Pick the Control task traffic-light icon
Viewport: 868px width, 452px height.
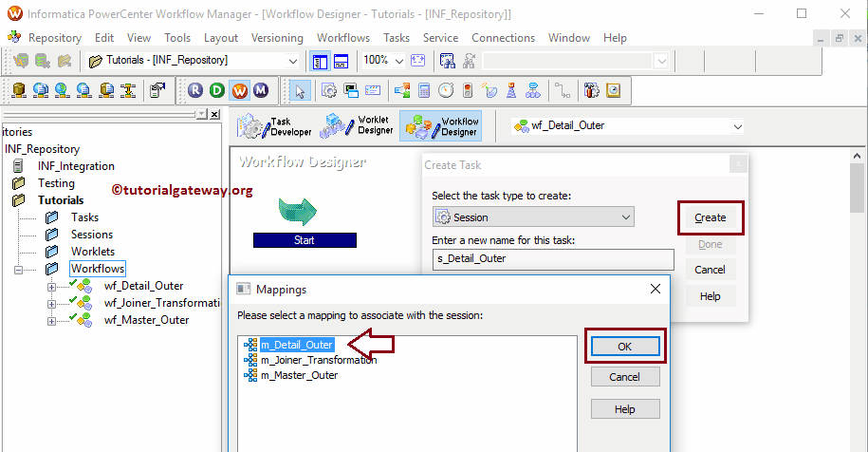(x=468, y=90)
